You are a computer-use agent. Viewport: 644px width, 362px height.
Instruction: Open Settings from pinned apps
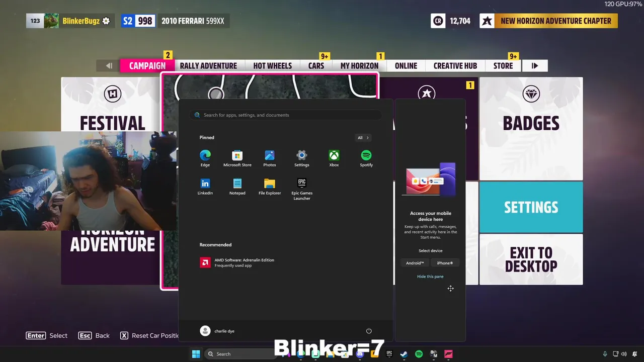(x=301, y=158)
